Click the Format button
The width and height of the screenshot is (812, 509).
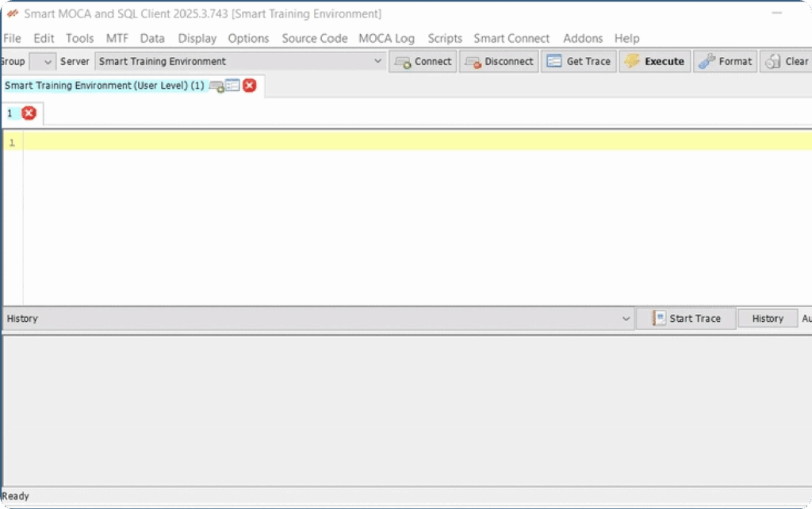726,62
